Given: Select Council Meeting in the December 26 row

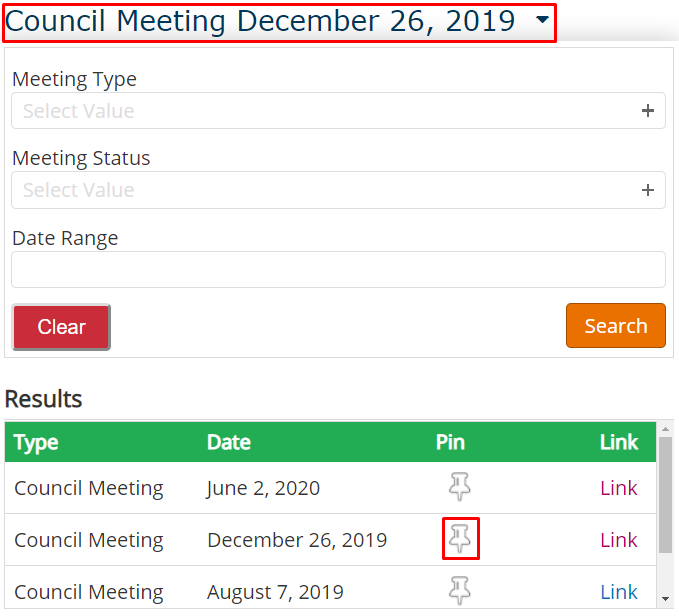Looking at the screenshot, I should pos(89,541).
